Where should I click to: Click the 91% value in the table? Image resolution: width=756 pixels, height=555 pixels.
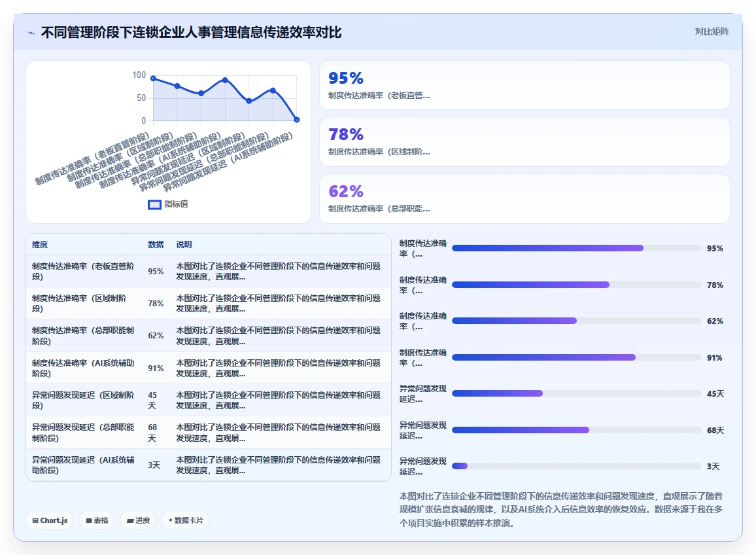156,368
